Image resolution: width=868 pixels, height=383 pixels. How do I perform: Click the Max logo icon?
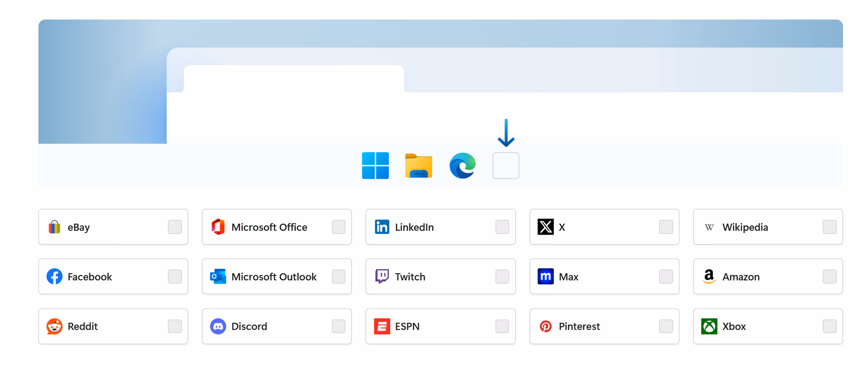pyautogui.click(x=546, y=276)
